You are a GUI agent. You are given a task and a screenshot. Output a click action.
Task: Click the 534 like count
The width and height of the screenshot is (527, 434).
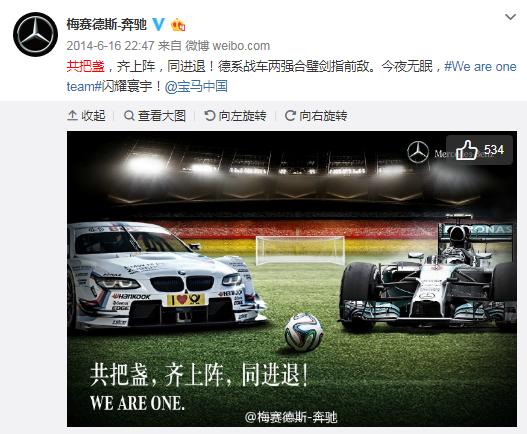[494, 150]
